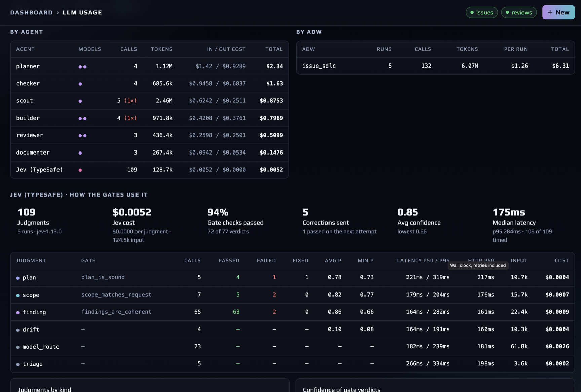
Task: Select the planner agent name
Action: [x=28, y=66]
